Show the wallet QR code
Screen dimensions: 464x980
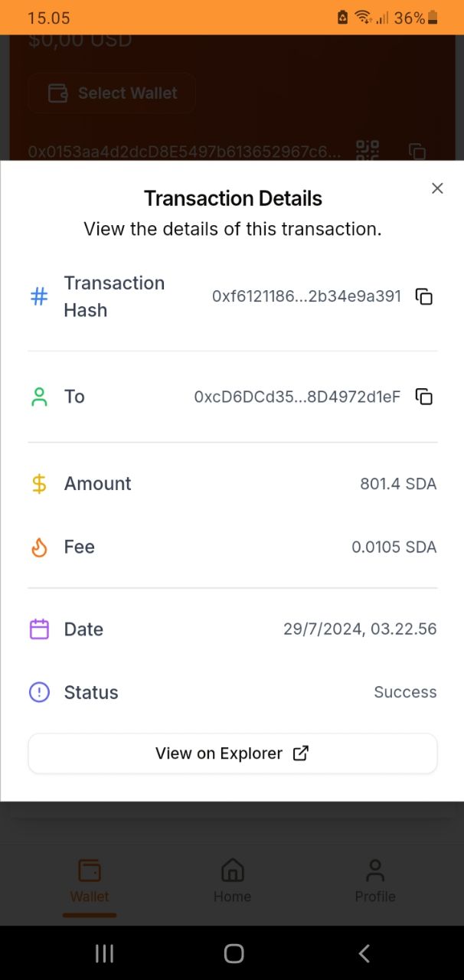(368, 151)
